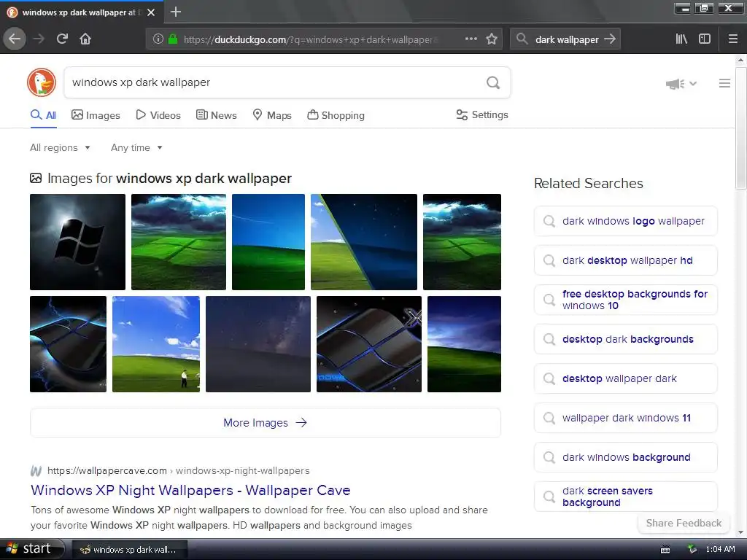The width and height of the screenshot is (747, 560).
Task: Click the keyboard icon in system tray
Action: pos(665,550)
